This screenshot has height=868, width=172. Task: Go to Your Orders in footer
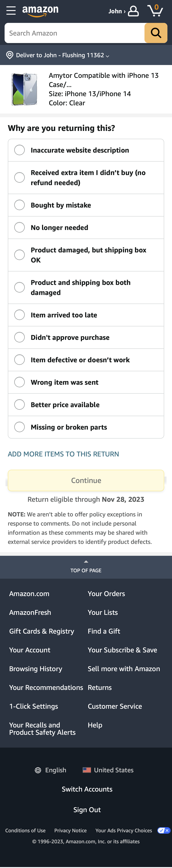coord(106,594)
